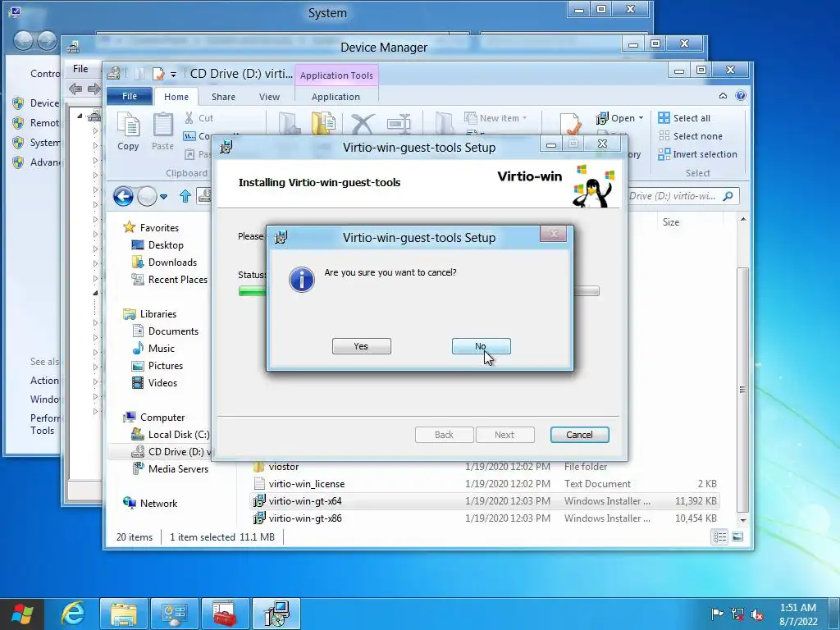Switch to details view icon in status bar
This screenshot has width=840, height=630.
pos(719,536)
